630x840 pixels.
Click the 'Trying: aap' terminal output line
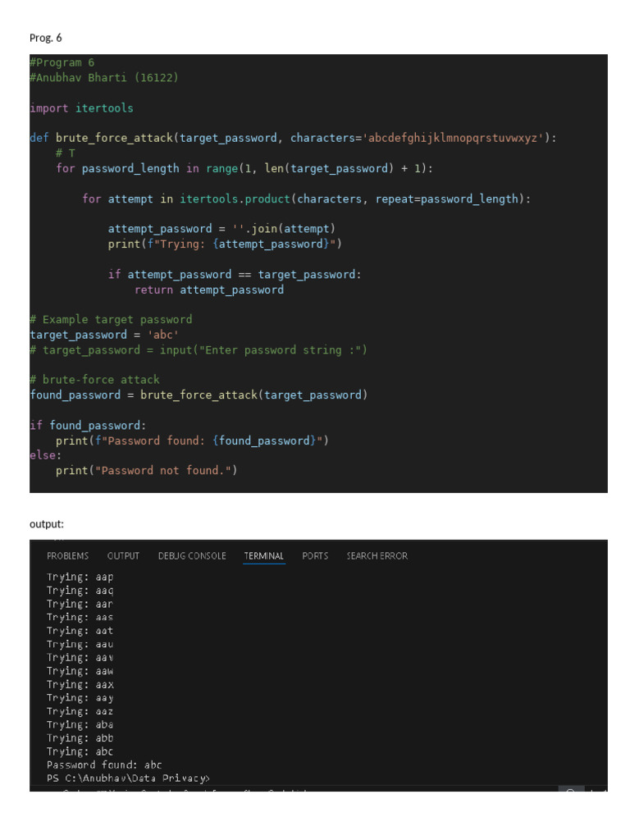[80, 577]
